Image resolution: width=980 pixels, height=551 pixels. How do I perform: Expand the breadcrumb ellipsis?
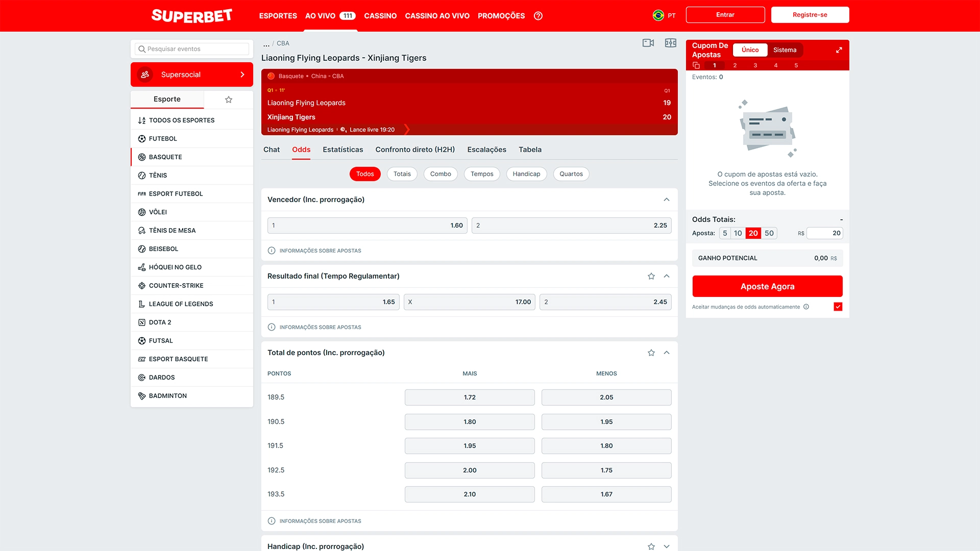[x=266, y=43]
